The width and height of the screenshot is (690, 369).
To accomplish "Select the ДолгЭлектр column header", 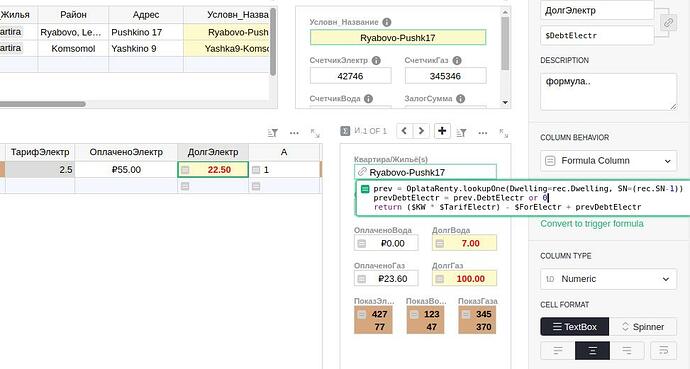I will 213,152.
